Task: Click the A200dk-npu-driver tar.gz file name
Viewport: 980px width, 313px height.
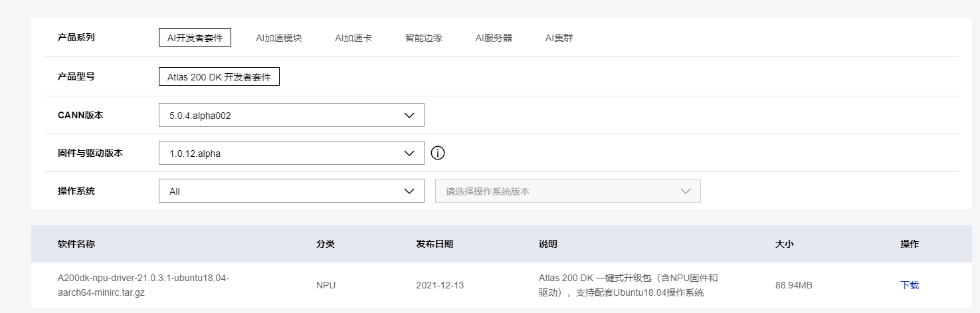Action: (144, 285)
